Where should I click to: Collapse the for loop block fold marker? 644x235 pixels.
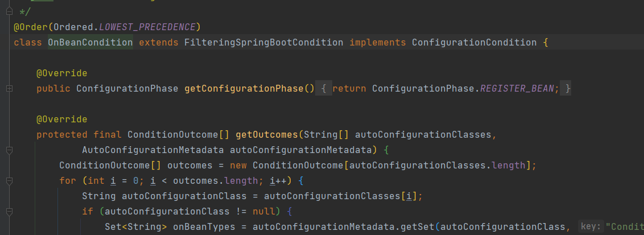[x=9, y=181]
